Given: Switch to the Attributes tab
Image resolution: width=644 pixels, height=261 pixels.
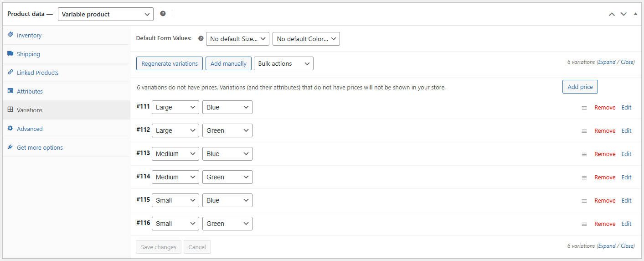Looking at the screenshot, I should (66, 91).
